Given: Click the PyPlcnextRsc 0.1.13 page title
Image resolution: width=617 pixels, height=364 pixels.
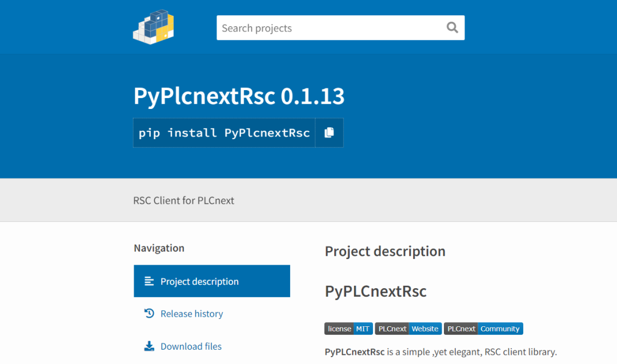Looking at the screenshot, I should pyautogui.click(x=239, y=96).
